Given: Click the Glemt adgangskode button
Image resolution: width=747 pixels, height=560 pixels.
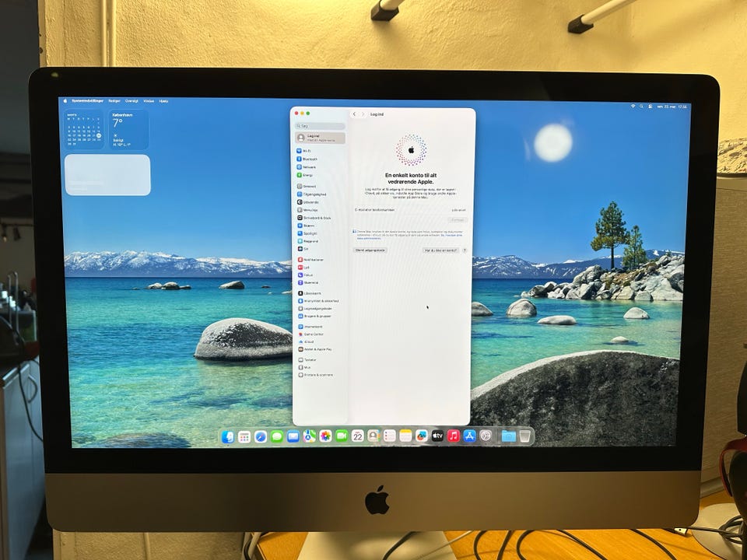Looking at the screenshot, I should pyautogui.click(x=370, y=250).
